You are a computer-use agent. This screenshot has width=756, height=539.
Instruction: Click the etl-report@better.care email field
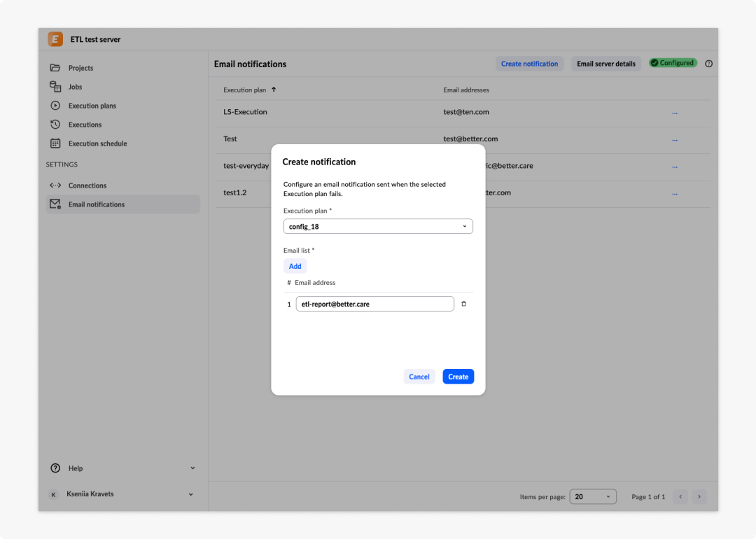point(374,304)
